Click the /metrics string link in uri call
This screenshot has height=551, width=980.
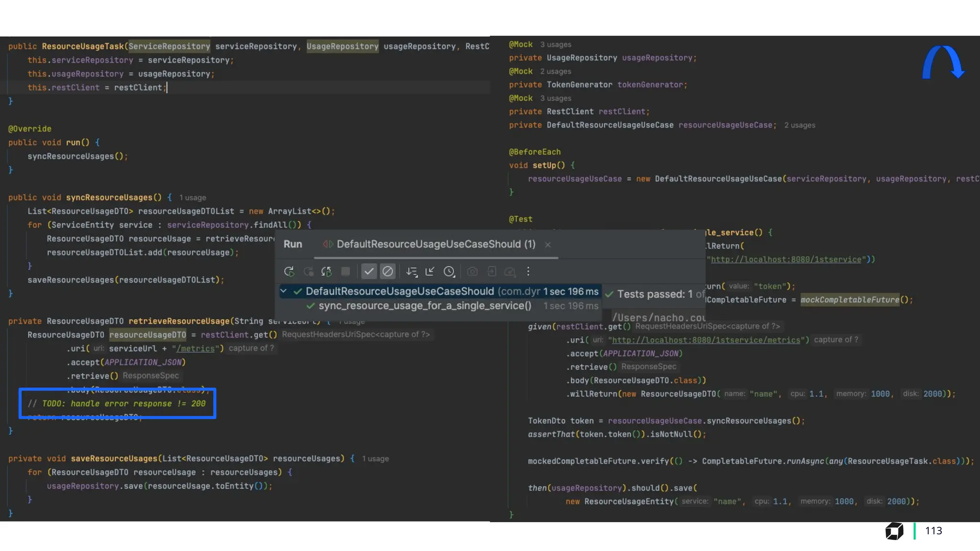(x=195, y=349)
